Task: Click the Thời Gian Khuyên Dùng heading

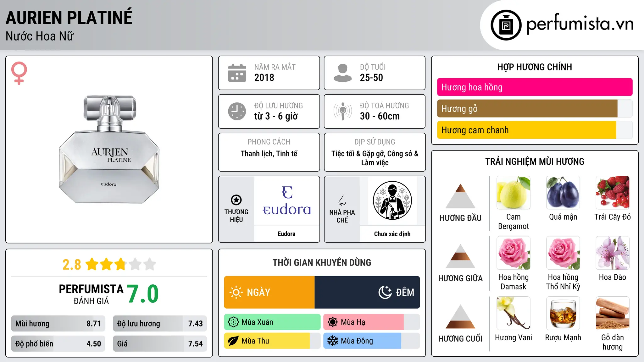Action: [322, 262]
